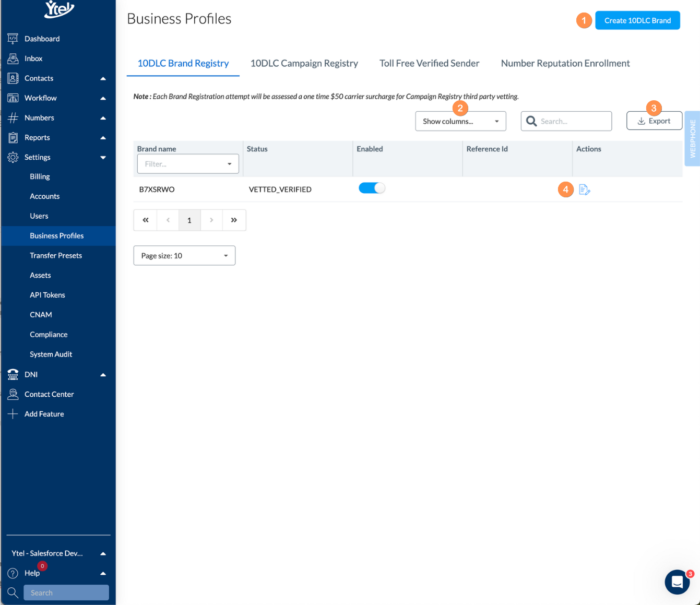Viewport: 700px width, 605px height.
Task: Open the CNAM settings item
Action: tap(41, 315)
